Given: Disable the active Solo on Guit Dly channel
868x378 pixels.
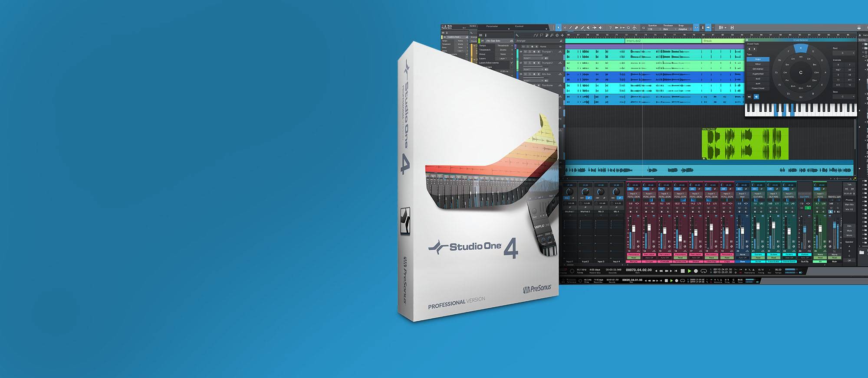Looking at the screenshot, I should (808, 208).
